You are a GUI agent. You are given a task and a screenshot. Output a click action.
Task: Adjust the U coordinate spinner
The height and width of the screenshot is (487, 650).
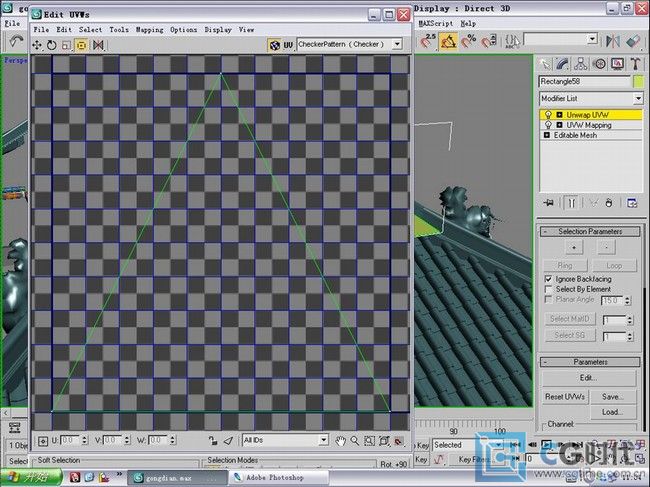(x=84, y=440)
